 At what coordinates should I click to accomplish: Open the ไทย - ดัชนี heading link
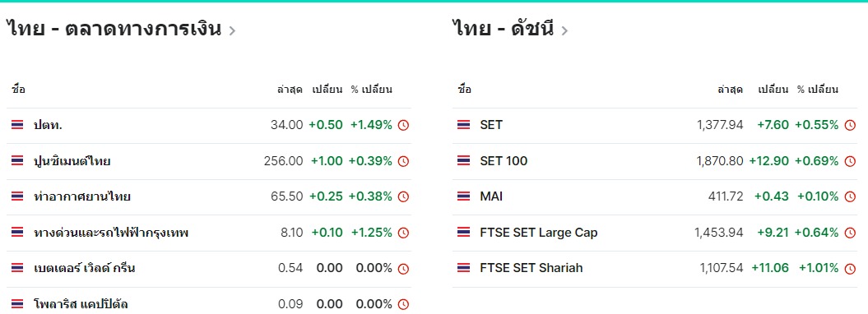click(x=503, y=28)
